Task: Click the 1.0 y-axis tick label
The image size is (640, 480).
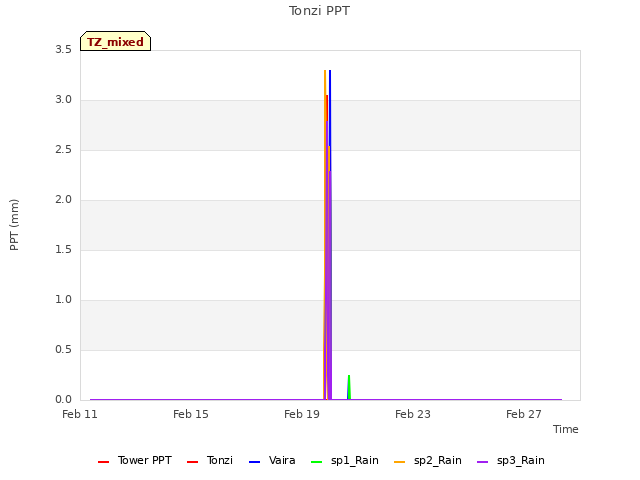Action: (64, 300)
